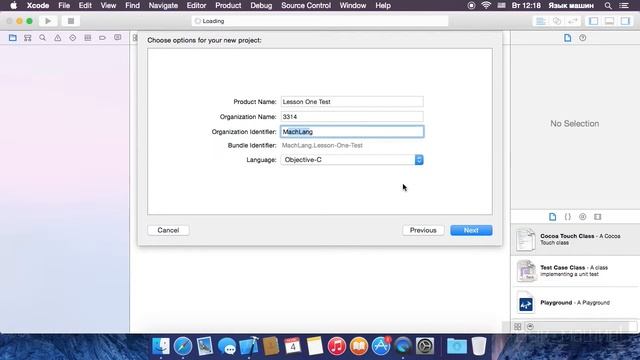This screenshot has height=360, width=640.
Task: Open the Report navigator icon
Action: point(118,38)
